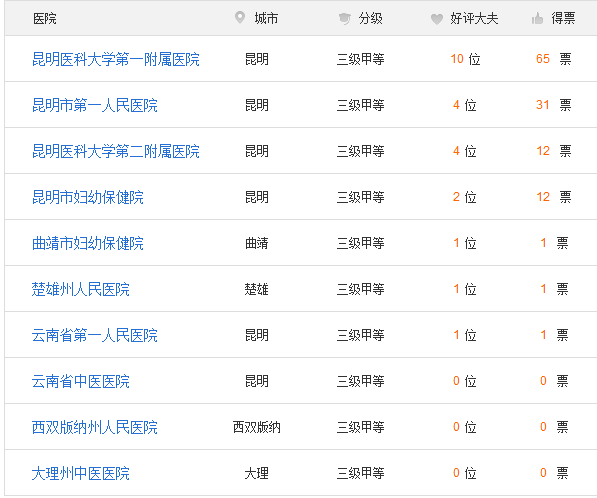Open 昆明医科大学第一附属医院 hospital link
The width and height of the screenshot is (597, 498).
click(x=116, y=59)
